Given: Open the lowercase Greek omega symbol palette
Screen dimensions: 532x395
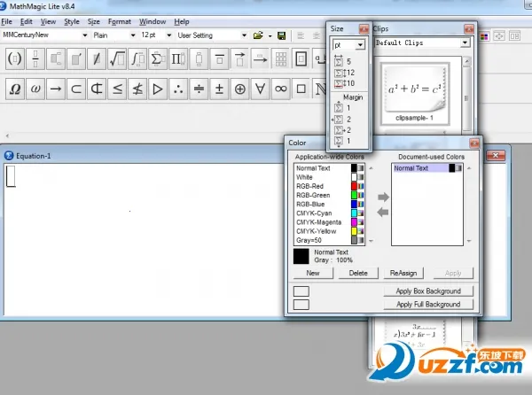Looking at the screenshot, I should pyautogui.click(x=35, y=89).
